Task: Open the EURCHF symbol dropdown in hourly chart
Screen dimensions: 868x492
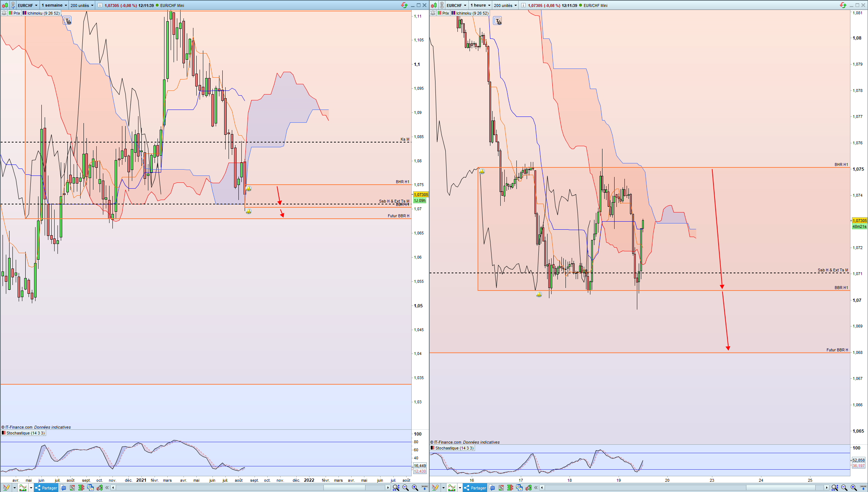Action: [x=457, y=5]
